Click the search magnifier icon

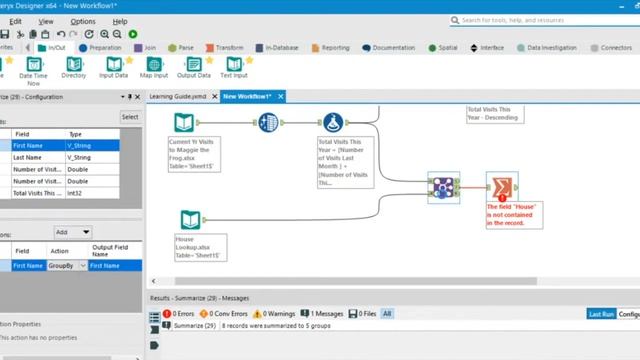[455, 20]
